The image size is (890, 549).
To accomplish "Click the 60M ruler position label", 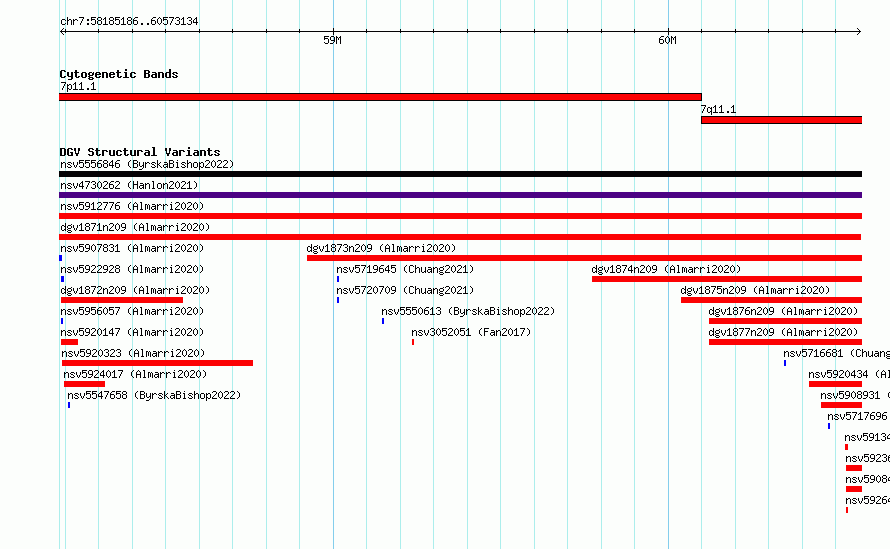I will pyautogui.click(x=668, y=40).
